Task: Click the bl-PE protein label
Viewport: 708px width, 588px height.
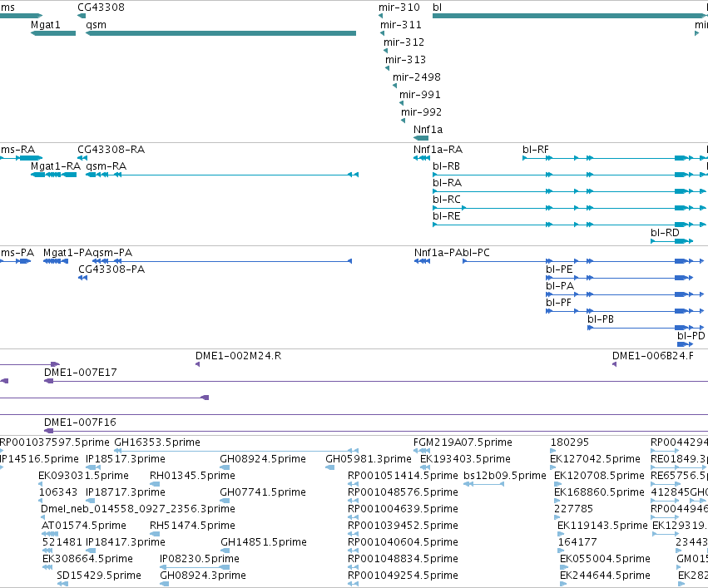Action: [559, 269]
